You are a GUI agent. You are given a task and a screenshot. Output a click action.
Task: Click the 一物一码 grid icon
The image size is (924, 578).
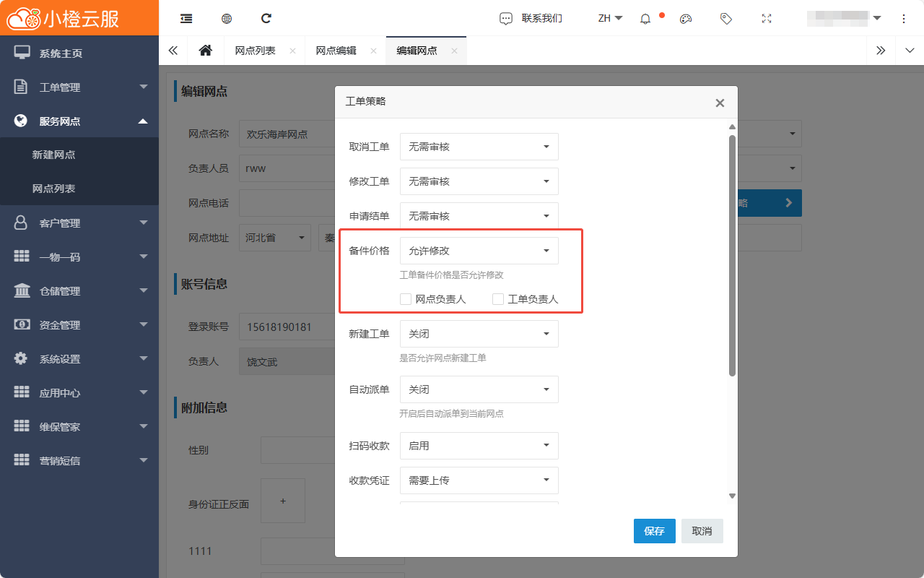(x=22, y=256)
